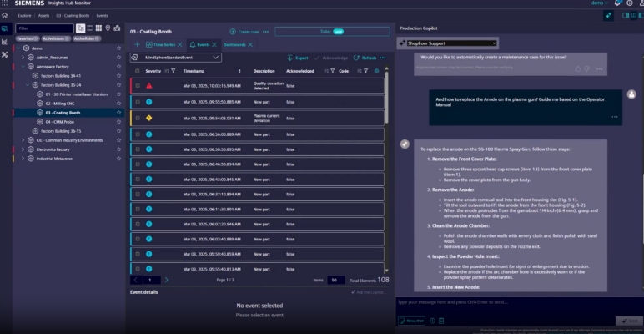Image resolution: width=644 pixels, height=334 pixels.
Task: Switch asset list to map pin view
Action: (x=108, y=28)
